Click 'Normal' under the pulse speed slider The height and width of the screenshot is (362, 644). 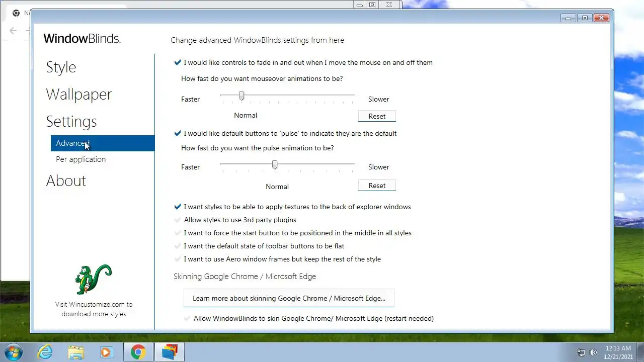coord(277,187)
